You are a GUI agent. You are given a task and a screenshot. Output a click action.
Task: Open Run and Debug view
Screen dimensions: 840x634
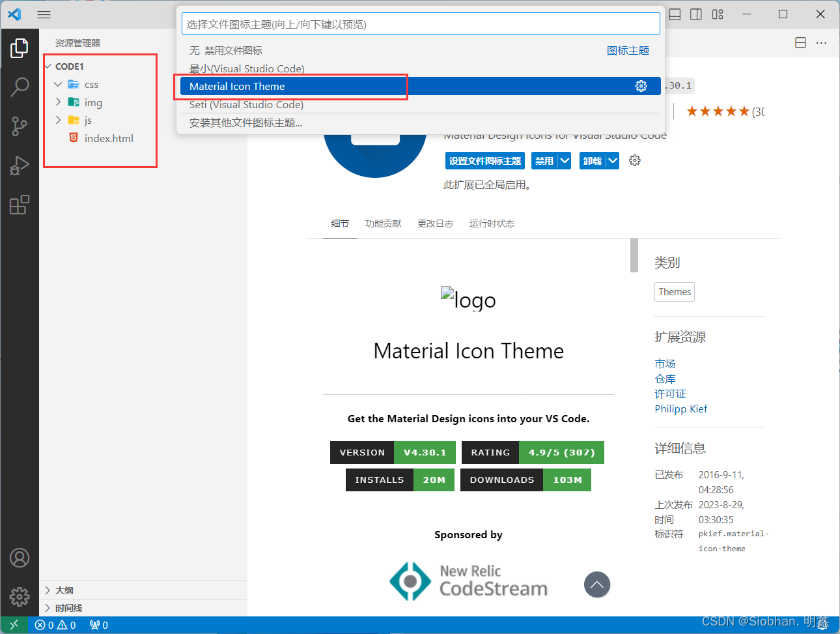pos(20,166)
